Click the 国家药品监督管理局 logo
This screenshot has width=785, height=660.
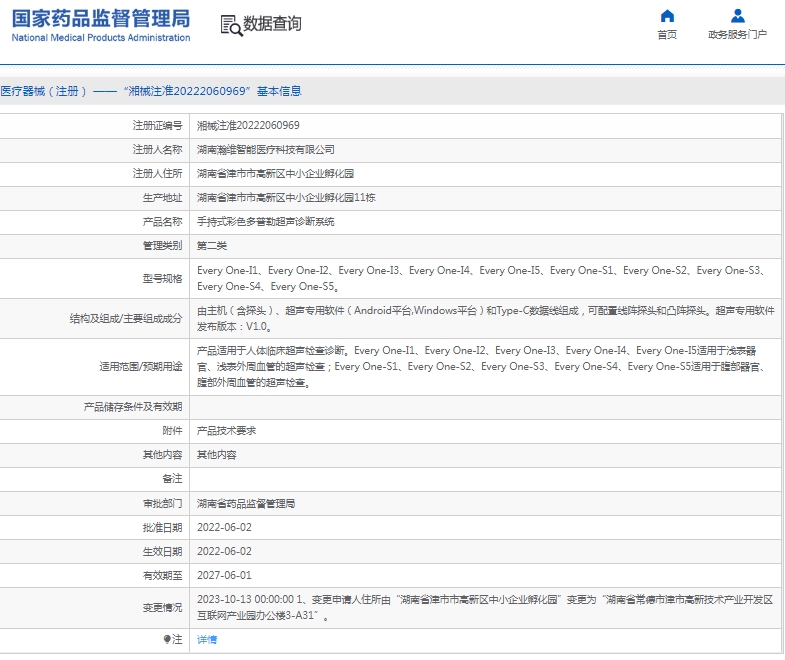pyautogui.click(x=101, y=19)
